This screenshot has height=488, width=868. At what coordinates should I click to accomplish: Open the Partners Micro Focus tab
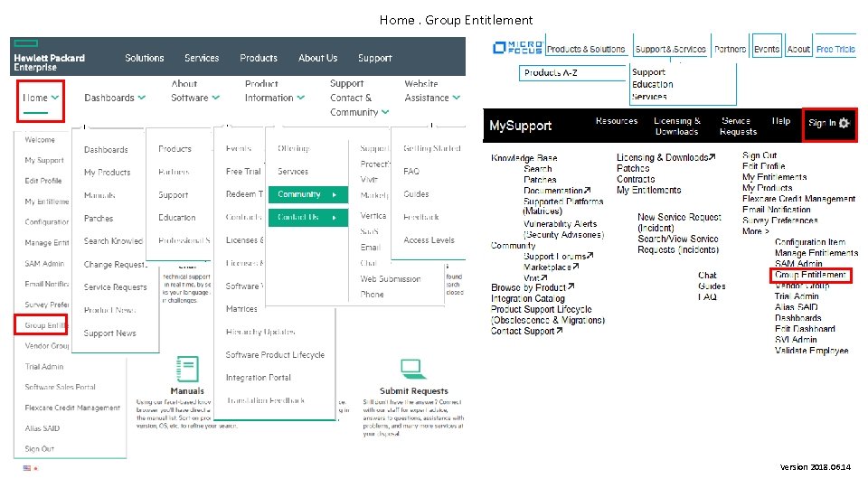pos(731,49)
